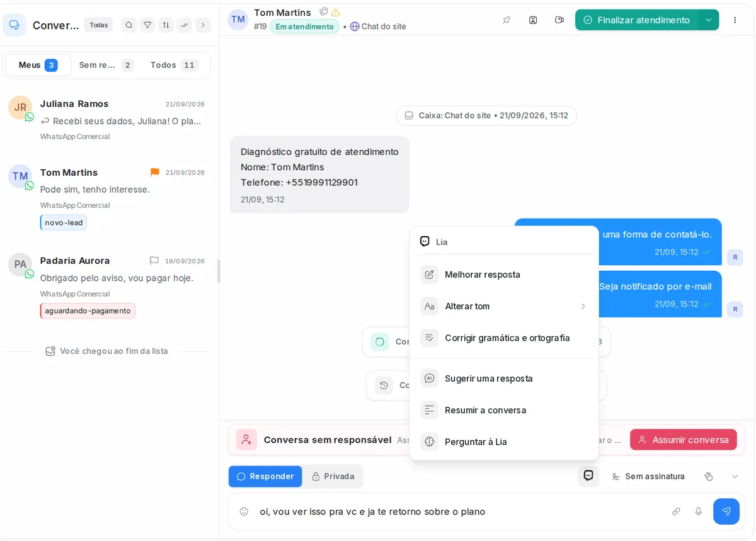Viewport: 756px width, 541px height.
Task: Toggle the flag on Padaria Aurora
Action: 154,261
